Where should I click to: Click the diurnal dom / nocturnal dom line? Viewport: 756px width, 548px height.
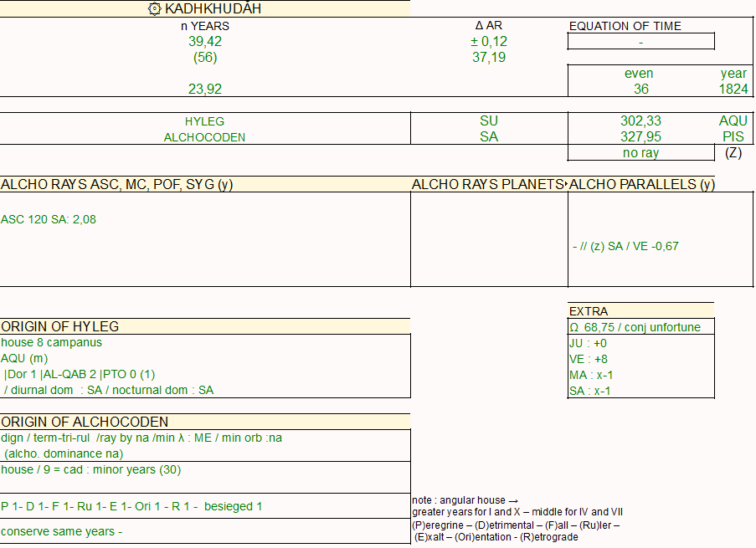[109, 391]
